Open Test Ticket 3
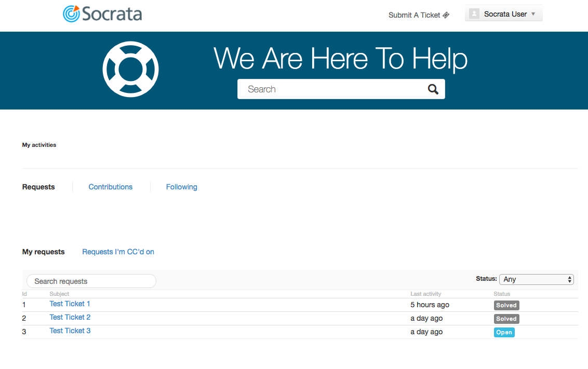Screen dimensions: 588x369 click(70, 331)
